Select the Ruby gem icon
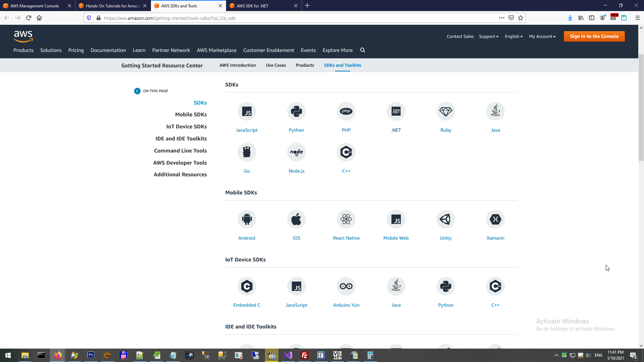Screen dimensions: 644x362 point(445,111)
